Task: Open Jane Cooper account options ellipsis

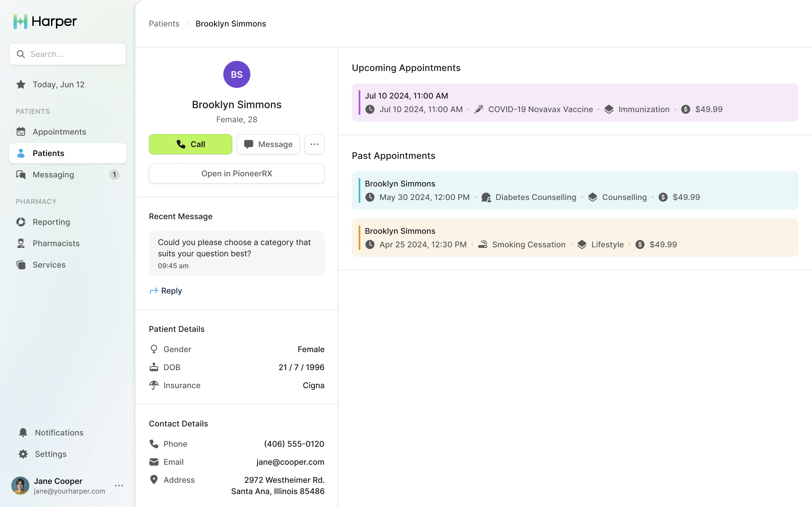Action: pos(119,486)
